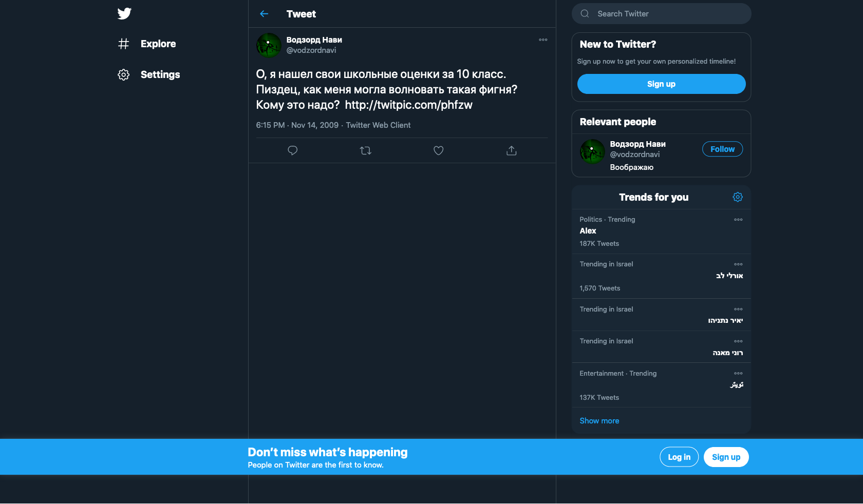Viewport: 863px width, 504px height.
Task: Click Show more trends
Action: (599, 421)
